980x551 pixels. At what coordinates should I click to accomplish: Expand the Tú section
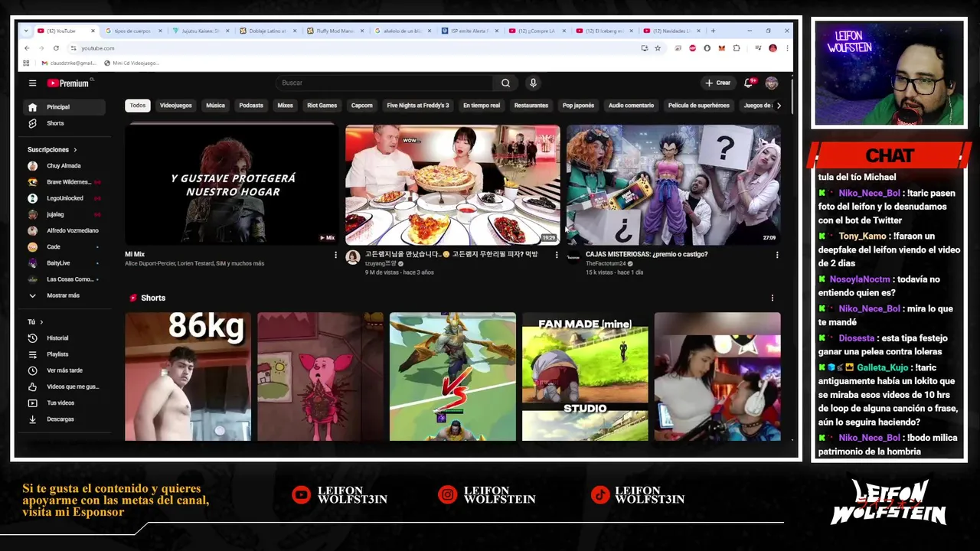coord(35,322)
